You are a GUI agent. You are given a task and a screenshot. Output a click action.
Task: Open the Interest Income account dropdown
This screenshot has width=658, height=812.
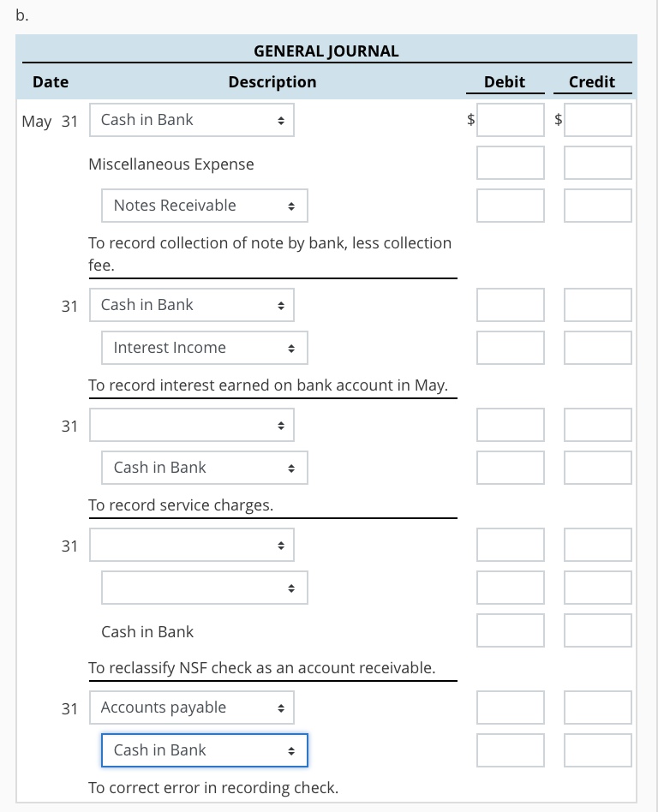click(x=204, y=348)
